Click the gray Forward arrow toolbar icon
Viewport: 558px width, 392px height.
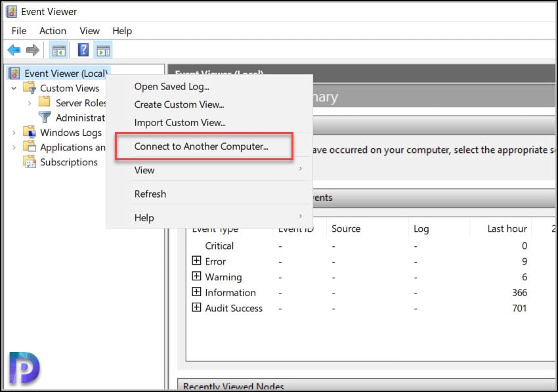(x=33, y=50)
